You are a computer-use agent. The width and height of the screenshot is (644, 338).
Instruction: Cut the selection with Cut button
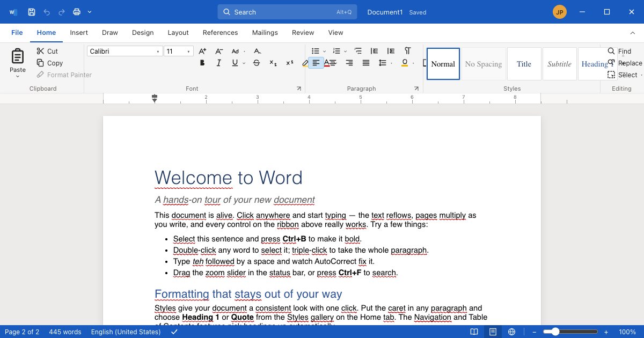pyautogui.click(x=47, y=51)
